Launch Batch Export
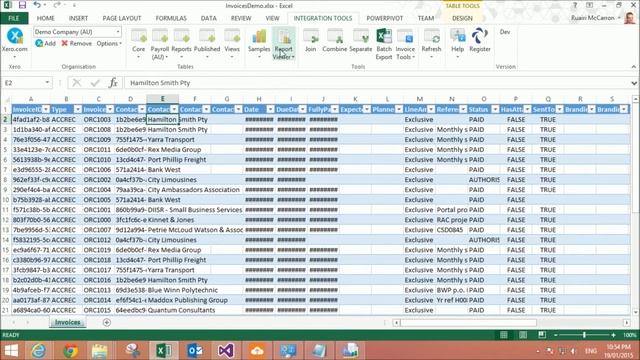 (384, 44)
